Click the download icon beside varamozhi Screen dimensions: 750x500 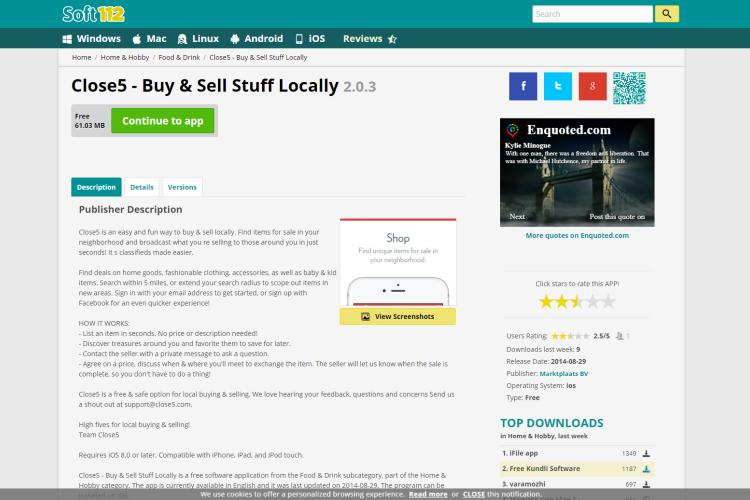[x=646, y=484]
